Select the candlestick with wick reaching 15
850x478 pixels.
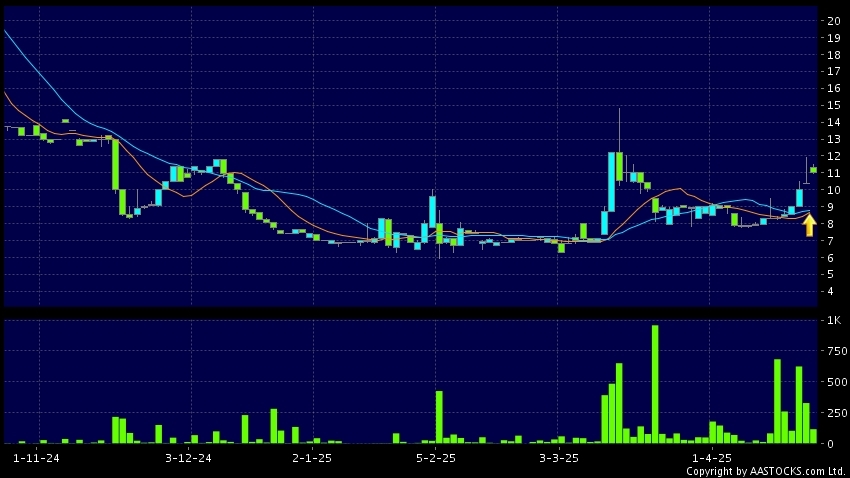619,146
